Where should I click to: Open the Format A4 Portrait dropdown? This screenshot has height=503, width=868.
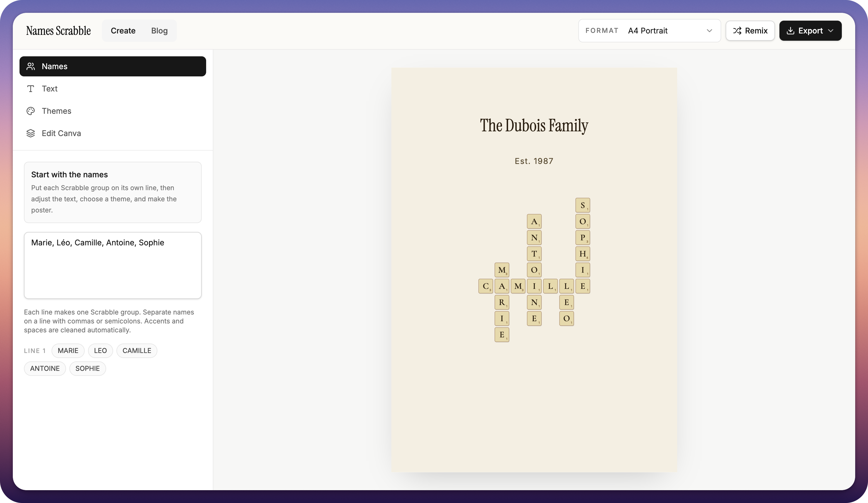[649, 31]
